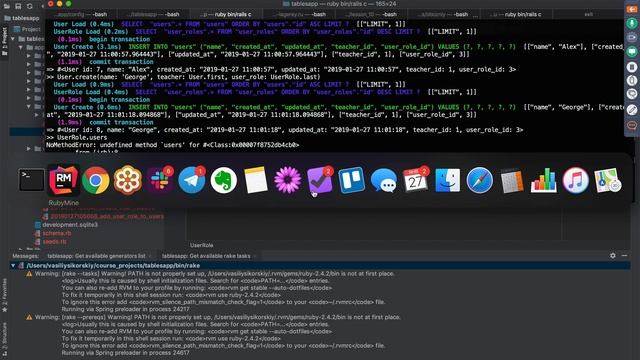Hide the Messages panel with minus icon
The width and height of the screenshot is (640, 360).
coord(624,256)
